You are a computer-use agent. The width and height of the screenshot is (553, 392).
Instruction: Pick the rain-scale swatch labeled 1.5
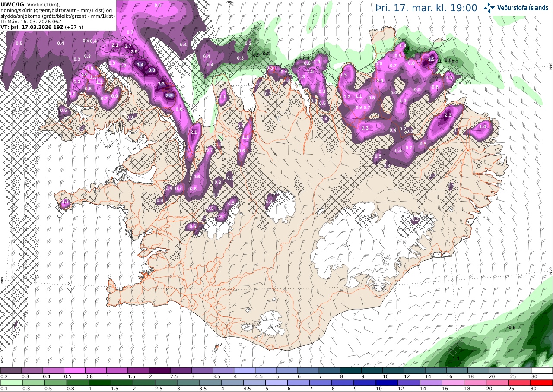tap(121, 383)
